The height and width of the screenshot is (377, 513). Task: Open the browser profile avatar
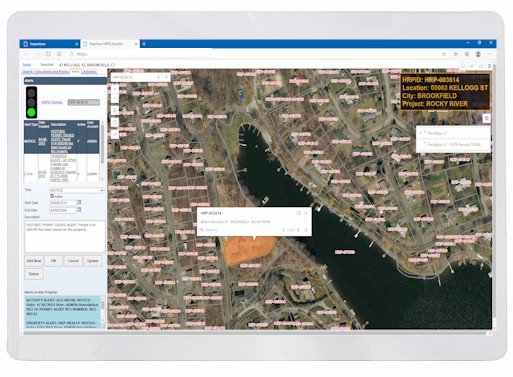tap(478, 54)
